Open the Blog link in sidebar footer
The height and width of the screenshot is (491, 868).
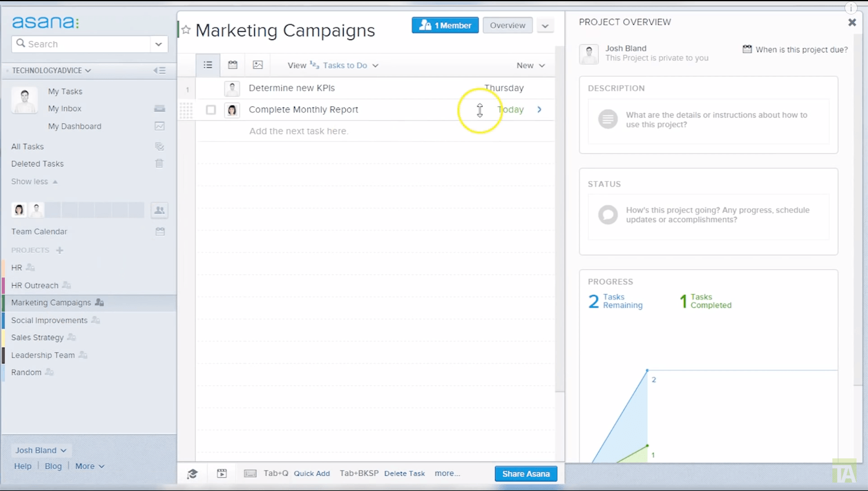(53, 466)
